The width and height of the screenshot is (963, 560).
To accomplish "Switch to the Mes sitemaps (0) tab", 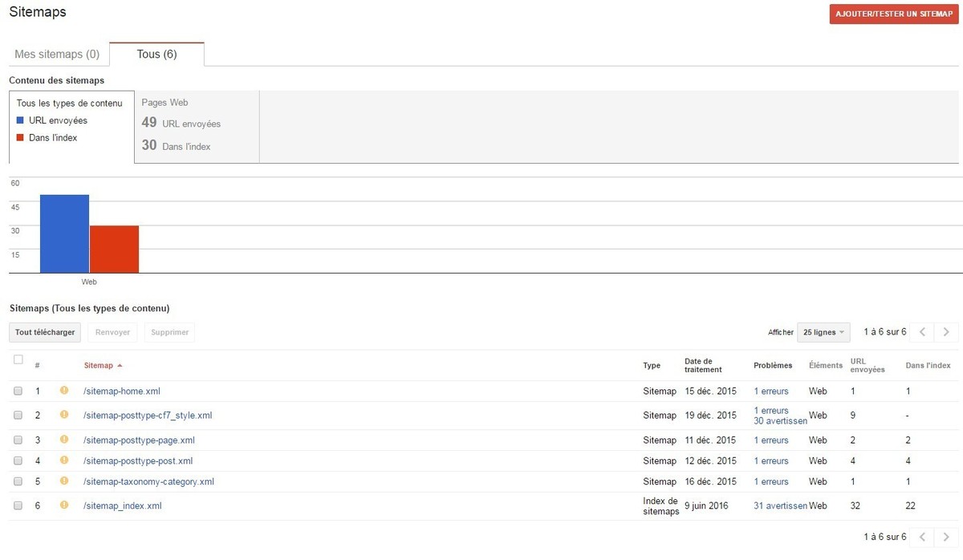I will pos(58,55).
